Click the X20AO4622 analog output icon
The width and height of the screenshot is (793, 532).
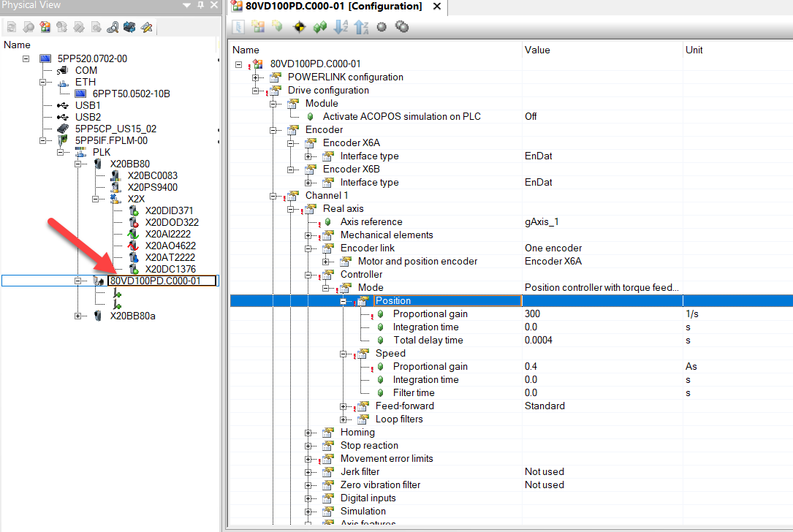coord(133,246)
